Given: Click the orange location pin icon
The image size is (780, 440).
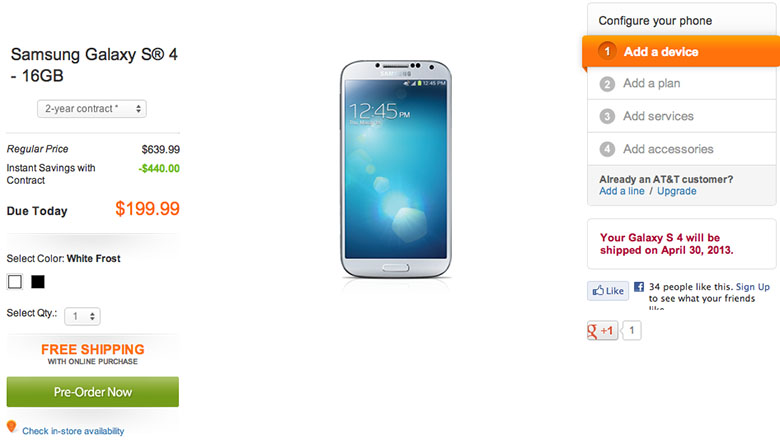Looking at the screenshot, I should point(11,427).
